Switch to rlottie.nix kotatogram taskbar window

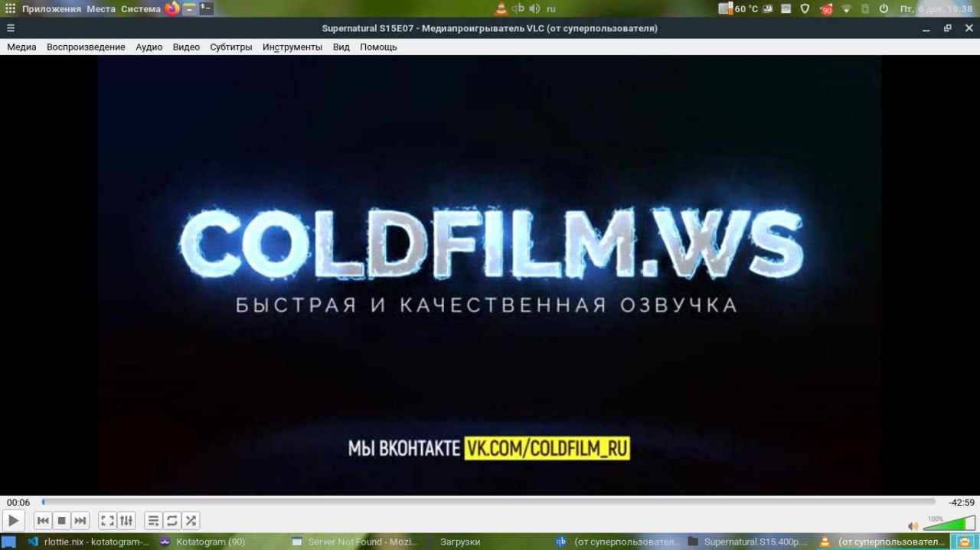(88, 542)
